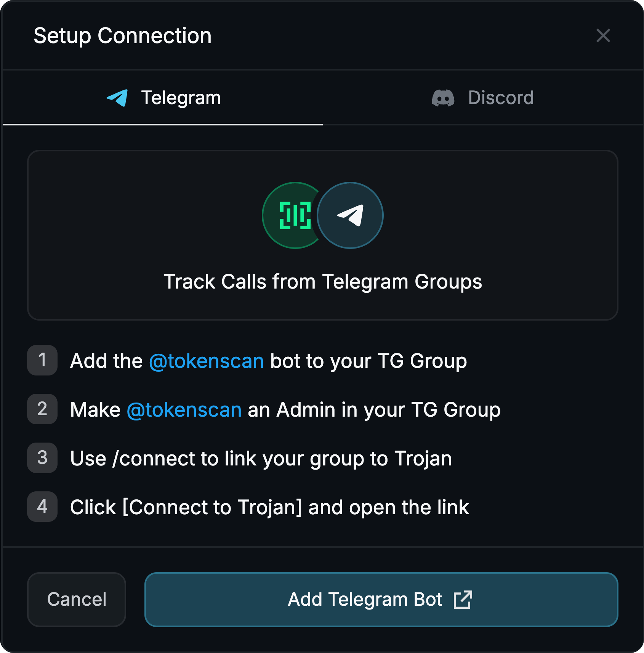Click the step 1 number badge
Viewport: 644px width, 653px height.
tap(42, 361)
